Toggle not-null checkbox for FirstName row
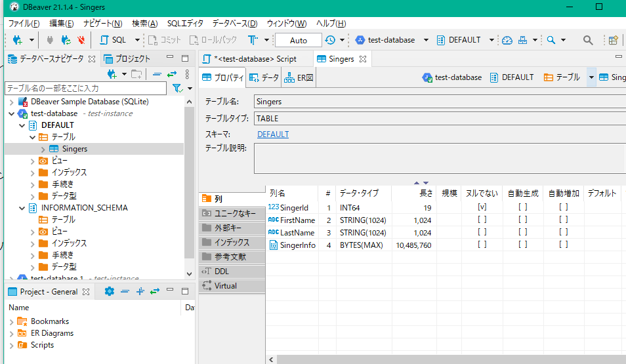The image size is (626, 364). (482, 220)
